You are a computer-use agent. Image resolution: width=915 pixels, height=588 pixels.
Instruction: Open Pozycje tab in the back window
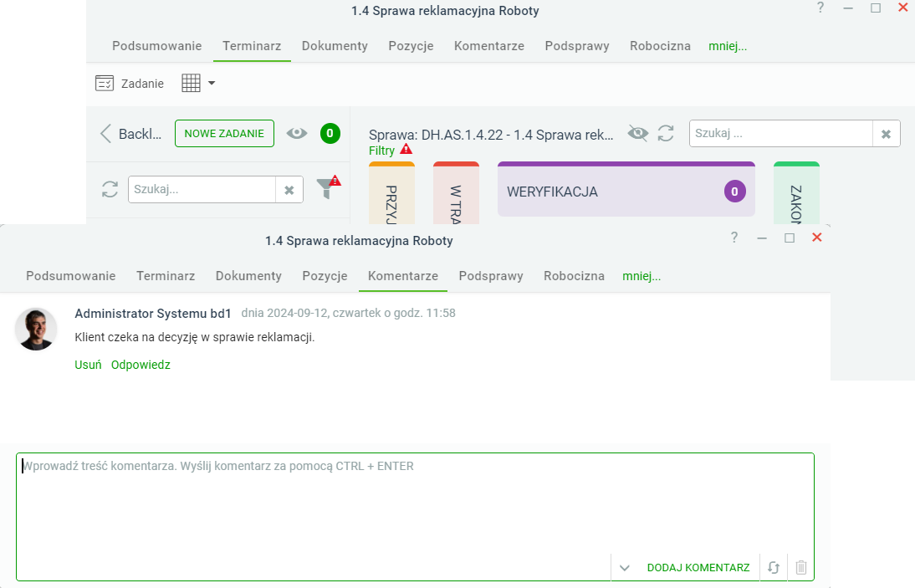click(411, 46)
